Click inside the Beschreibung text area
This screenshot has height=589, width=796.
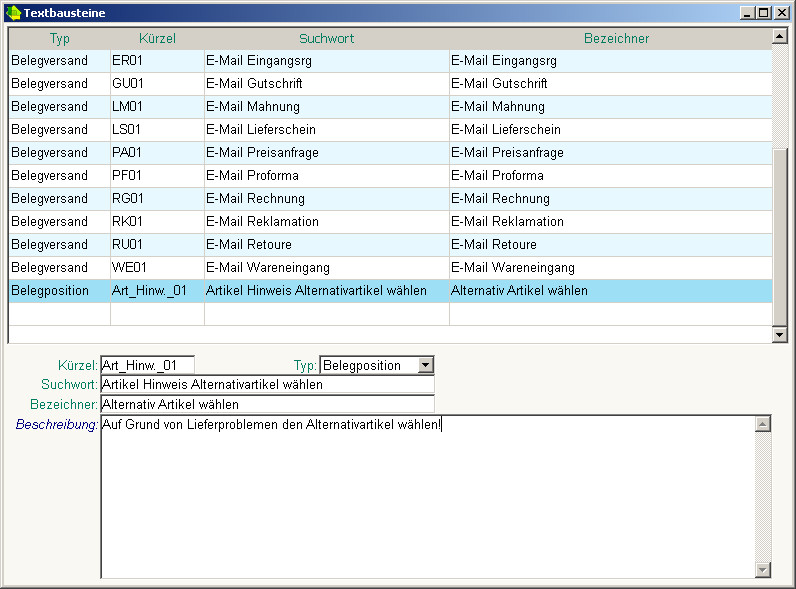click(427, 497)
